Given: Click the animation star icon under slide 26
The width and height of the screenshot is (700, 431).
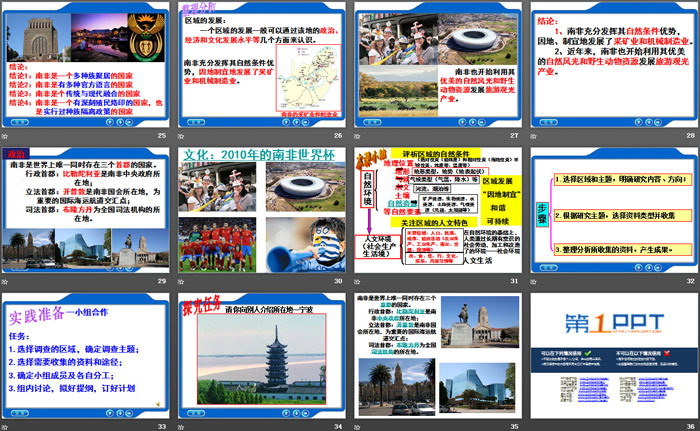Looking at the screenshot, I should click(181, 136).
